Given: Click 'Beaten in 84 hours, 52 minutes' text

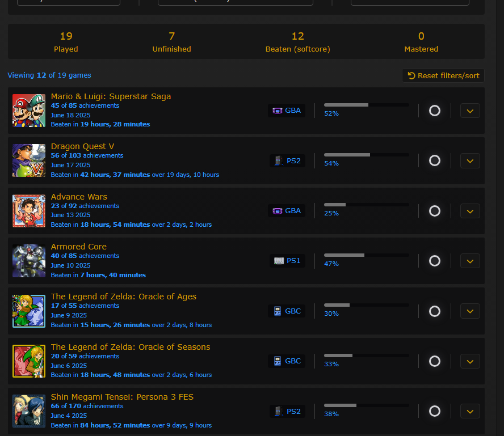Looking at the screenshot, I should point(100,425).
